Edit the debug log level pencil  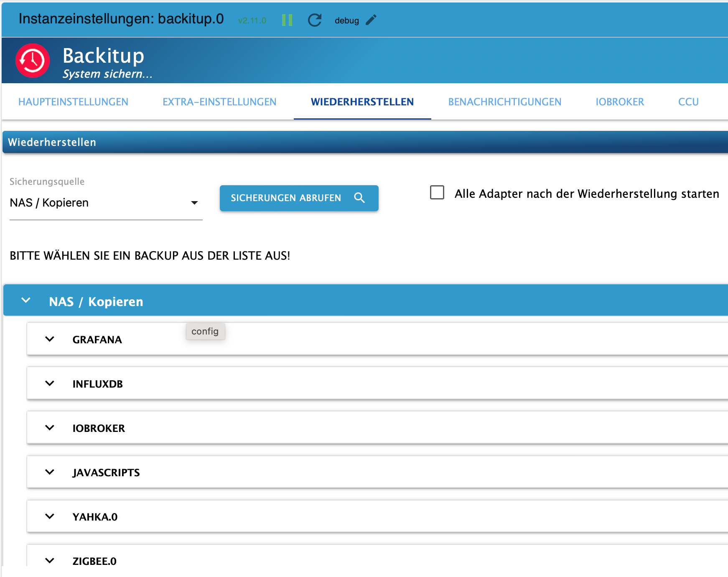click(x=371, y=20)
